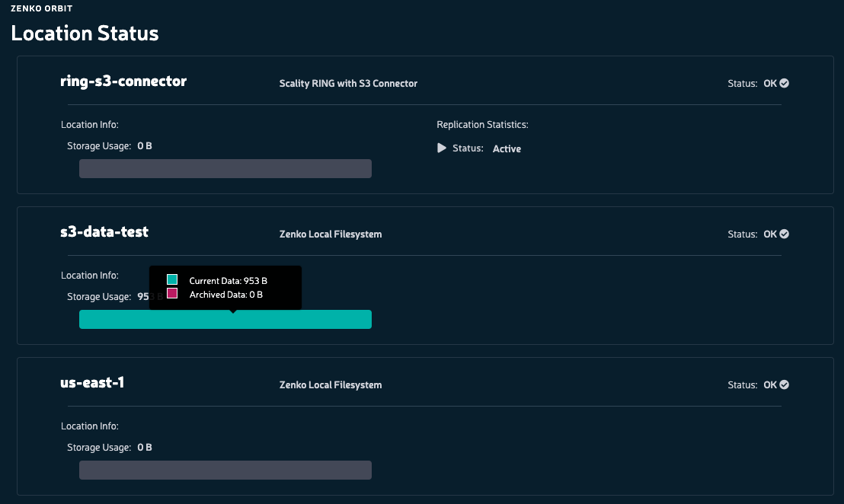This screenshot has width=844, height=504.
Task: Click the Replication Statistics heading
Action: pos(482,125)
